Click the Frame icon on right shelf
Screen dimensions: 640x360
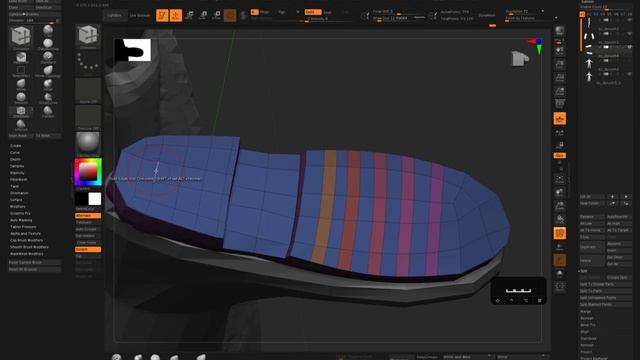pos(560,179)
